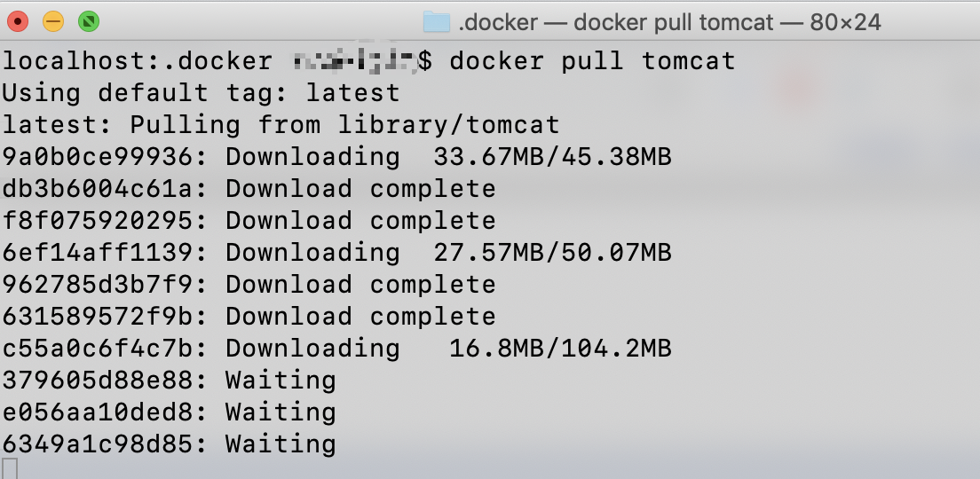Click "Download complete" beside f8f075920295

coord(360,221)
